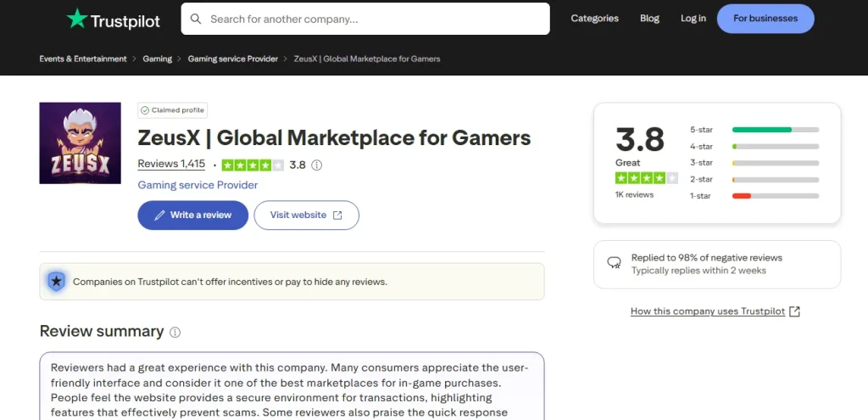Click the external link icon after Trustpilot usage link

(794, 311)
